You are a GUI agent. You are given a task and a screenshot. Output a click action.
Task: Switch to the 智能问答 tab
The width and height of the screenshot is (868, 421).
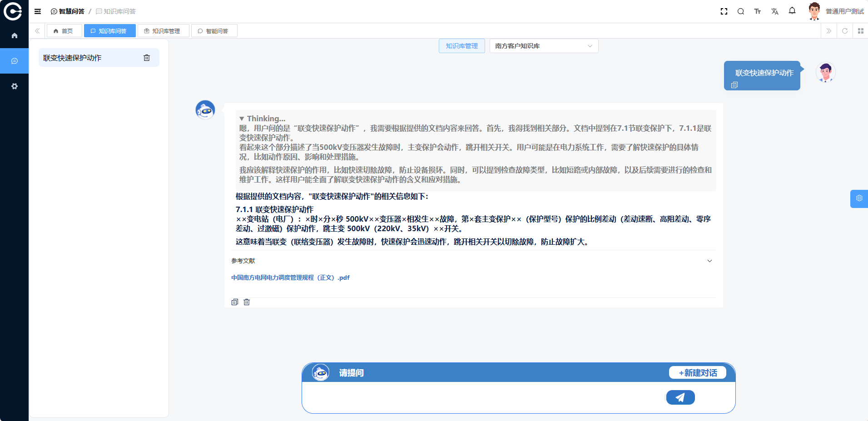(213, 31)
